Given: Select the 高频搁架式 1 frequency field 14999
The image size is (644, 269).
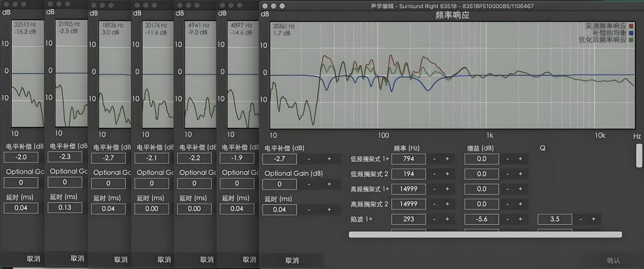Looking at the screenshot, I should tap(408, 189).
